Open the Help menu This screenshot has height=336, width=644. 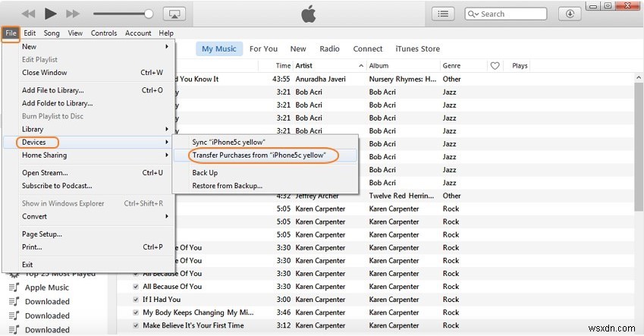[166, 33]
